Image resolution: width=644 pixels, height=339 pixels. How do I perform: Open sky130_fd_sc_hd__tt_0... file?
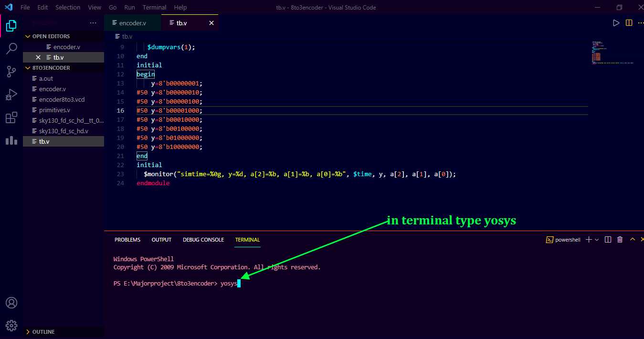click(x=63, y=120)
